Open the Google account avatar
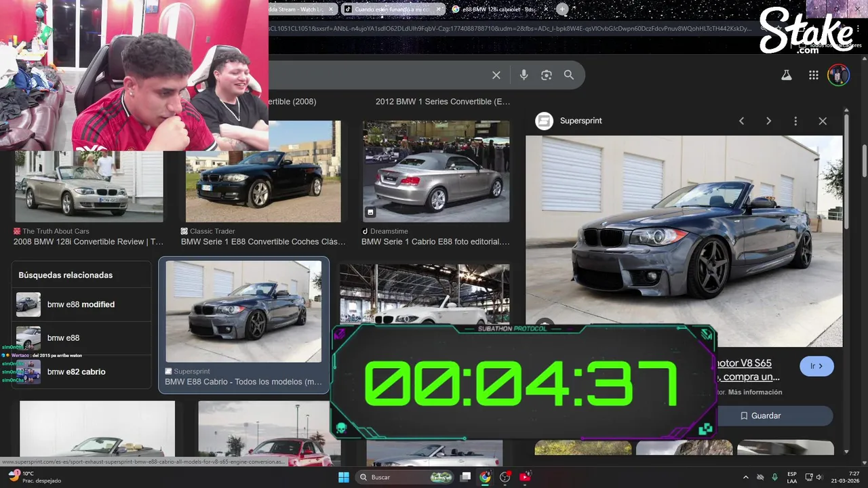The height and width of the screenshot is (488, 868). click(x=838, y=75)
